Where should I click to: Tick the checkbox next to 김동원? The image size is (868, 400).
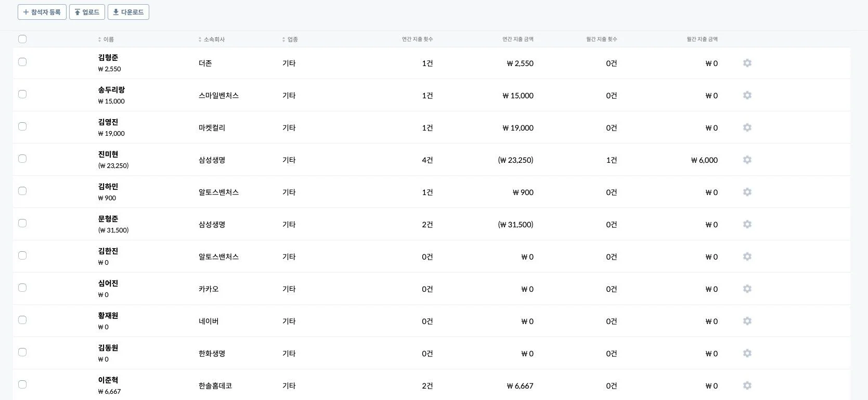click(x=22, y=352)
